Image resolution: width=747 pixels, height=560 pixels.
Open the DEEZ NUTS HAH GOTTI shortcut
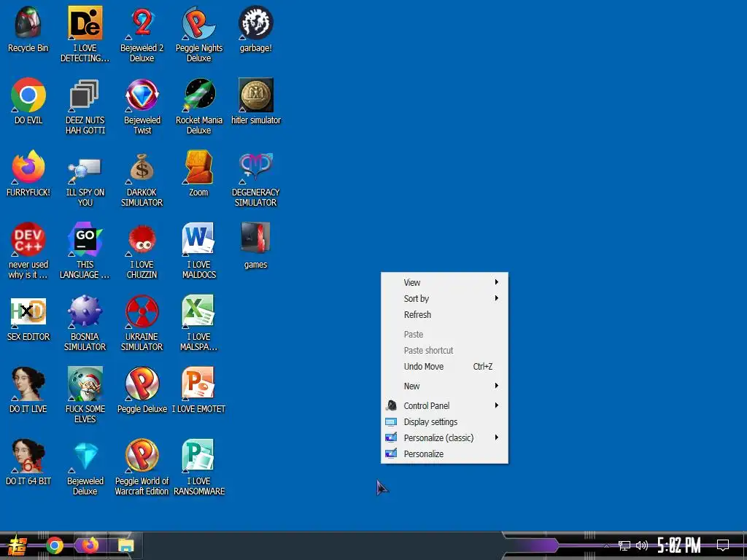tap(85, 106)
